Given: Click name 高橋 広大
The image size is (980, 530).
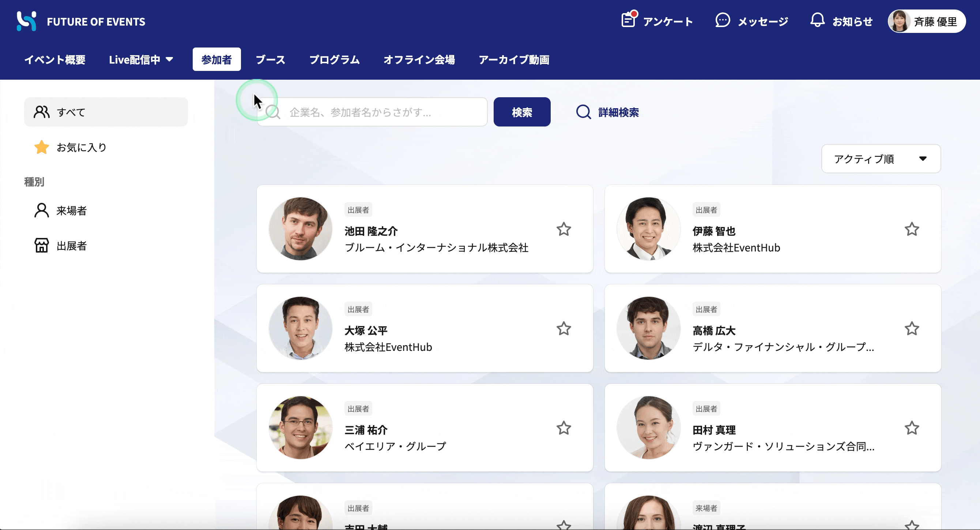Looking at the screenshot, I should point(714,330).
